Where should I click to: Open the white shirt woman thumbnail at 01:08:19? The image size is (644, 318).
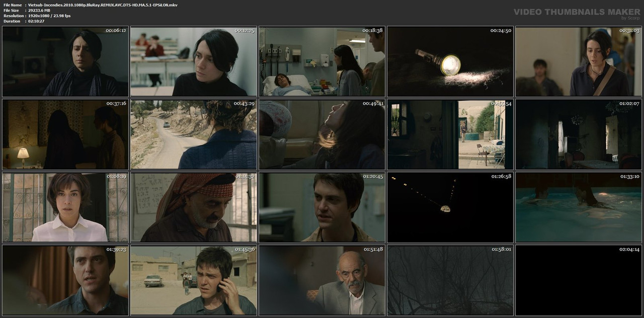tap(65, 207)
